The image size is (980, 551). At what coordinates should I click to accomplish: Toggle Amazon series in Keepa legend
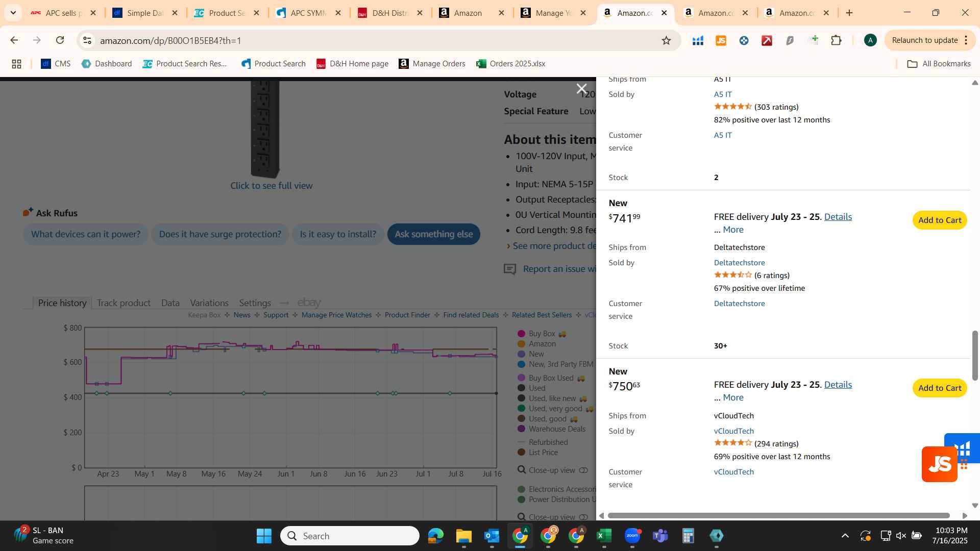(x=537, y=344)
